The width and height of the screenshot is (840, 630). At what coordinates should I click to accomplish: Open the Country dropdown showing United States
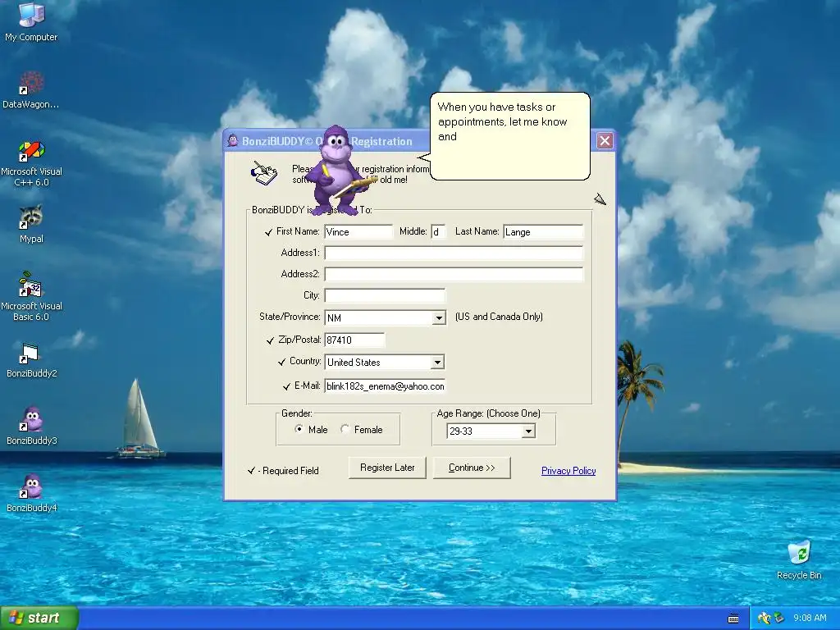(x=438, y=362)
